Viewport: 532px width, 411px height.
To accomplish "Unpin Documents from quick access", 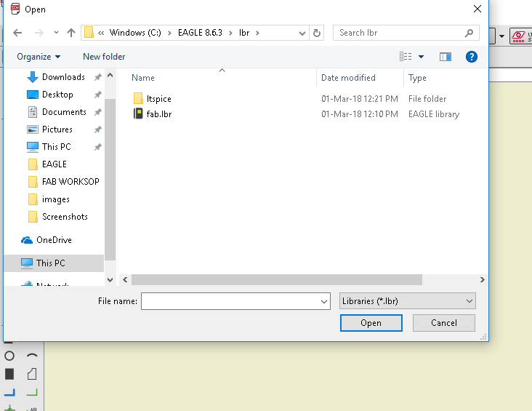I will pos(97,112).
